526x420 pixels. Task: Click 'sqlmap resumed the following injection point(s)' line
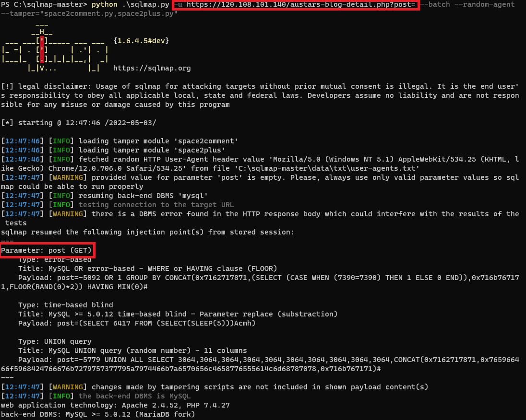point(147,232)
